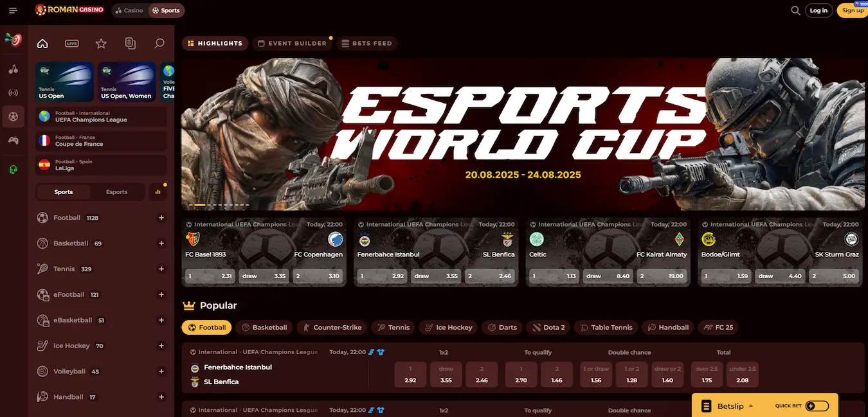868x417 pixels.
Task: Click the Sign up button
Action: pyautogui.click(x=853, y=10)
